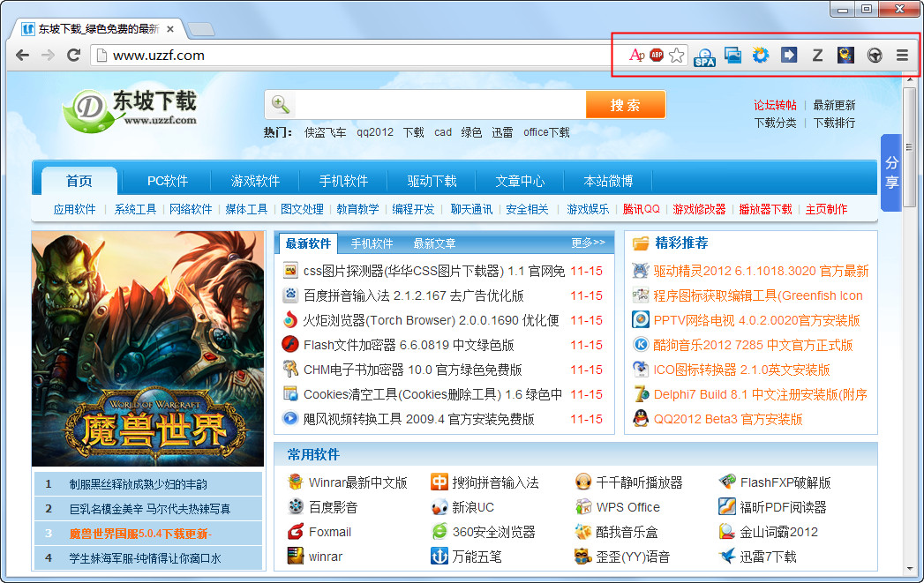Click the steering wheel extension icon

click(875, 56)
